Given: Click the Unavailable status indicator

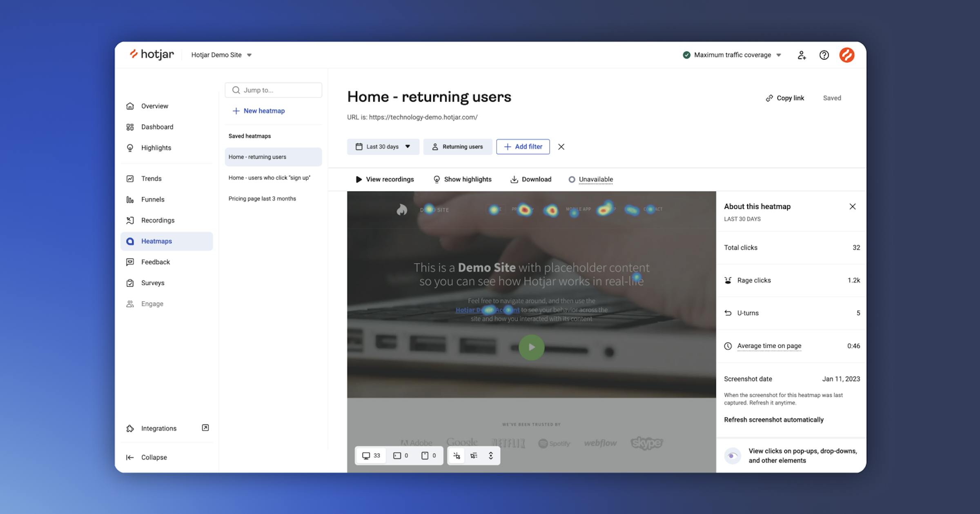Looking at the screenshot, I should 590,179.
